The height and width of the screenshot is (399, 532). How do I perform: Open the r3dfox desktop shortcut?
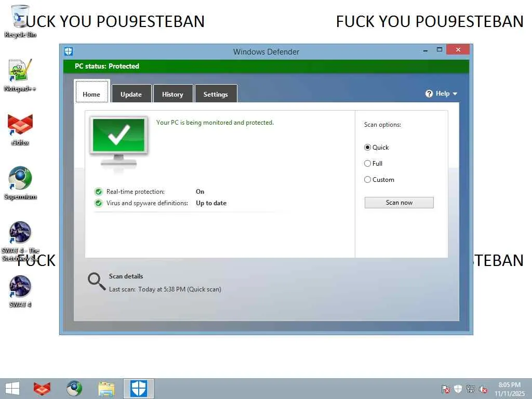pos(20,129)
